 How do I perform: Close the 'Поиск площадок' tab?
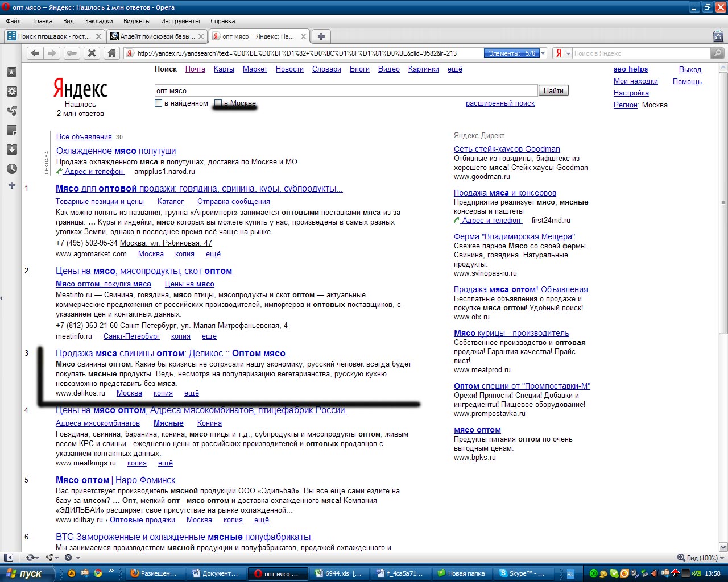point(98,36)
